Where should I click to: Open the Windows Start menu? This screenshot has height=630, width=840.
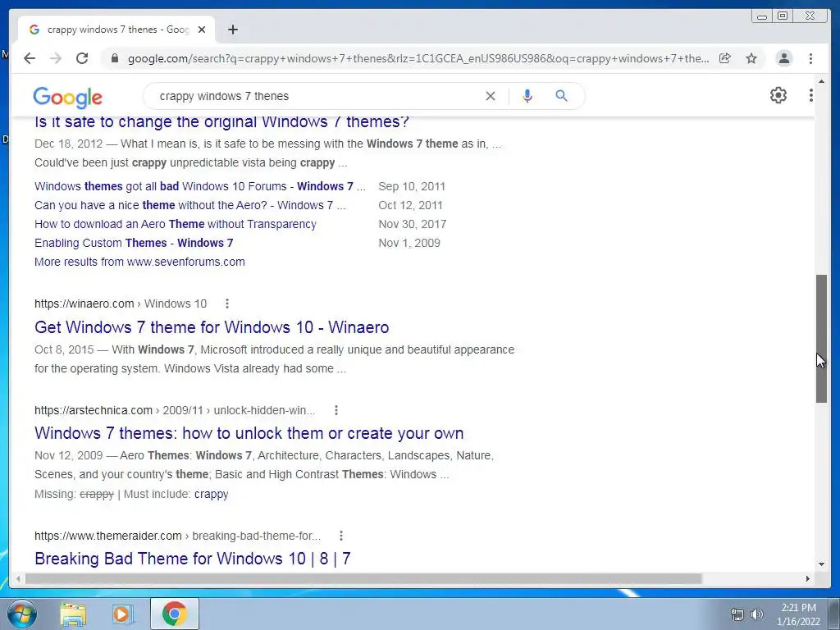click(x=22, y=614)
